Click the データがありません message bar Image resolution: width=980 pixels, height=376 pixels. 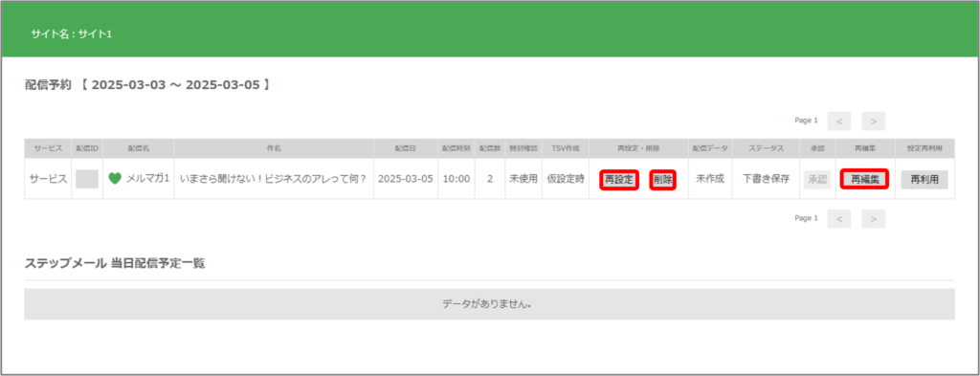[x=489, y=304]
